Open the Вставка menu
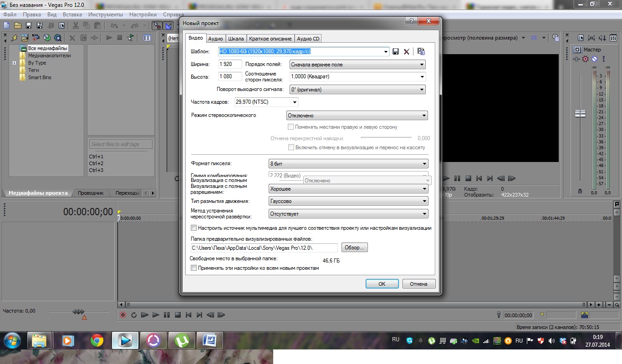 (x=72, y=15)
